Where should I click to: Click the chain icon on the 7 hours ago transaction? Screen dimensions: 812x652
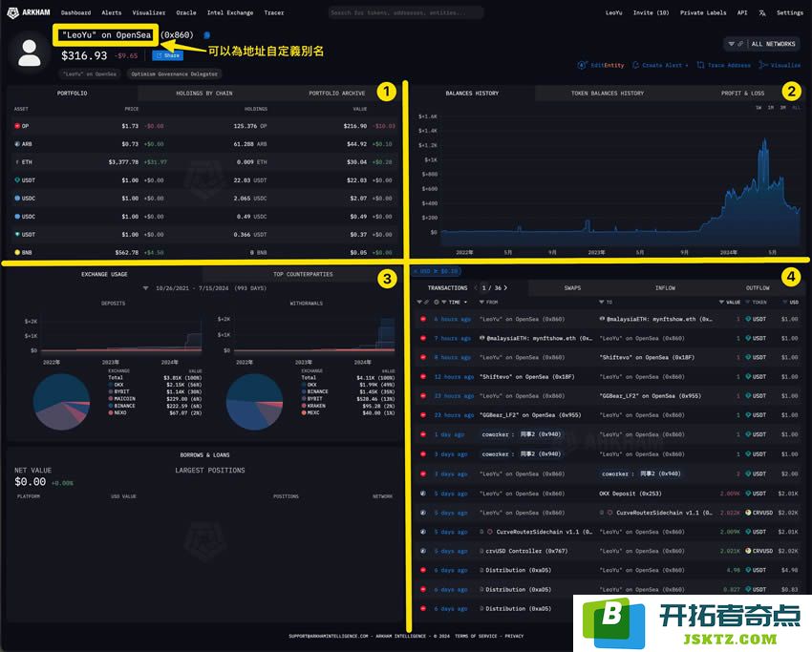pos(423,339)
